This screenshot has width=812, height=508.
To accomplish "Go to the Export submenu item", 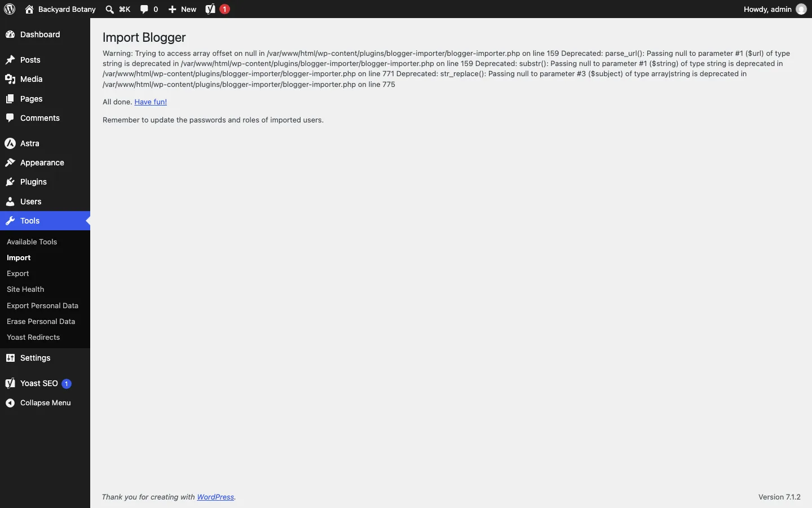I will pos(18,274).
